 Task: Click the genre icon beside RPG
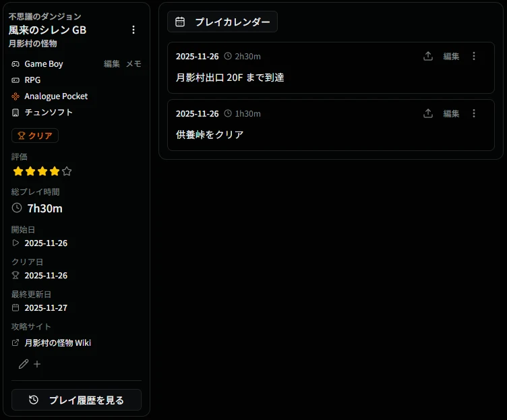coord(16,80)
